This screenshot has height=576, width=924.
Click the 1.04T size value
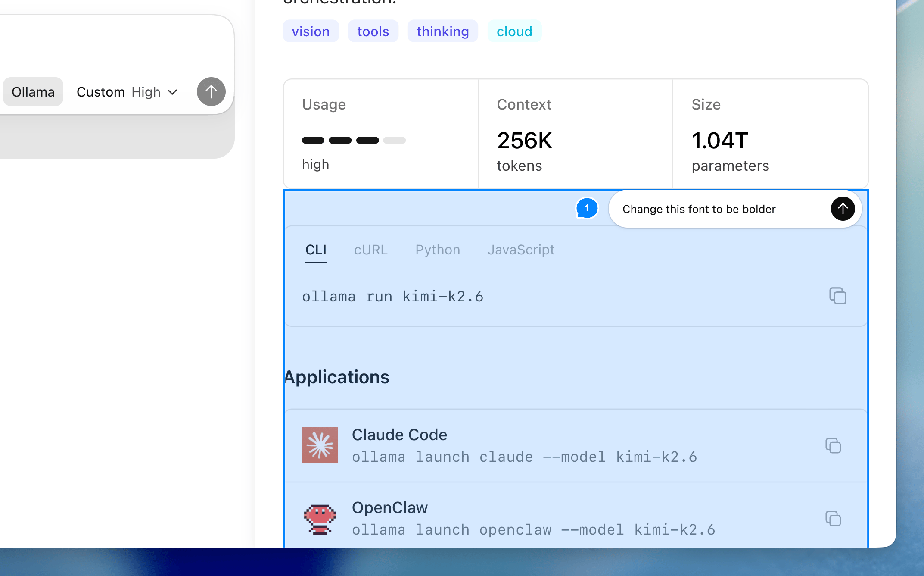(x=720, y=141)
